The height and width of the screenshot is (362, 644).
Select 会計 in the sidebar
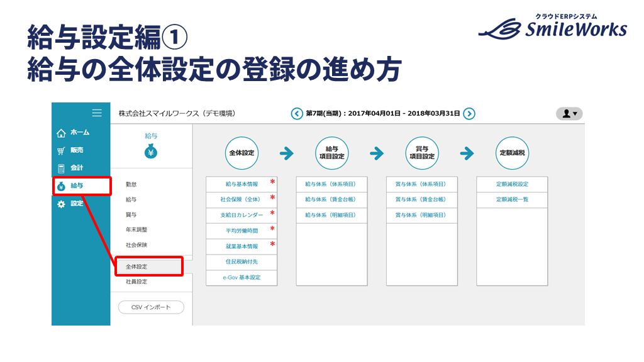coord(77,168)
